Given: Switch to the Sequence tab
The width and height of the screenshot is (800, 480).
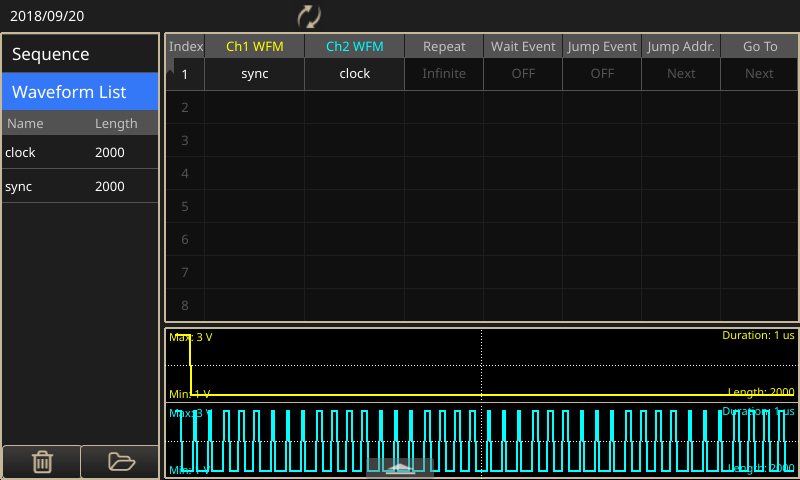Looking at the screenshot, I should pos(80,54).
